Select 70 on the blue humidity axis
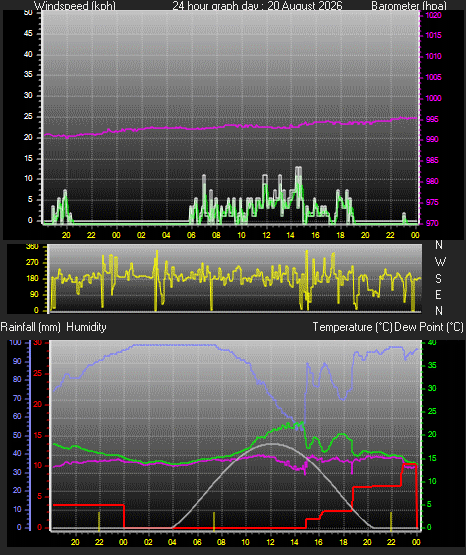 [17, 399]
